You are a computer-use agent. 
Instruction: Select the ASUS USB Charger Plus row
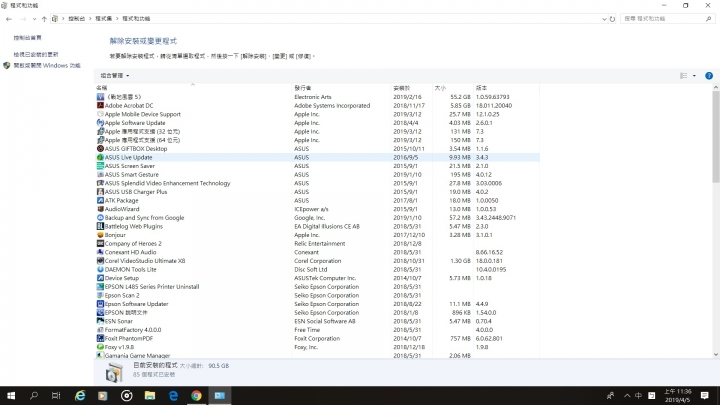tap(318, 191)
